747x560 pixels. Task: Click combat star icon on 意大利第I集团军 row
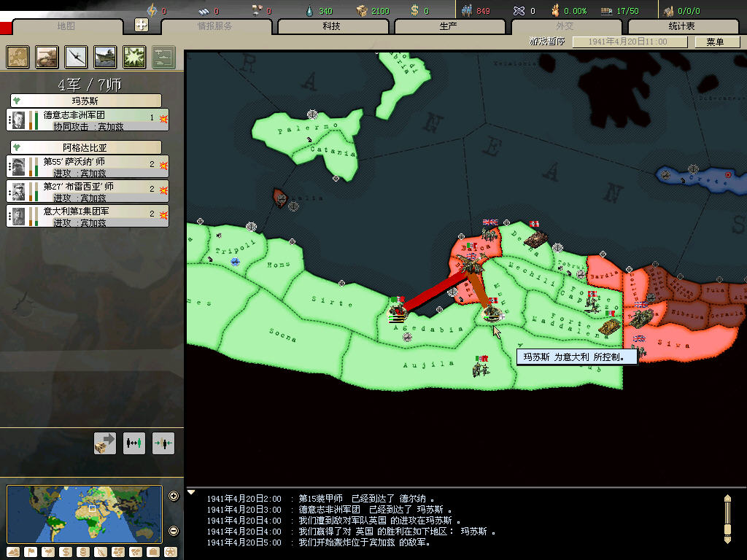[163, 215]
